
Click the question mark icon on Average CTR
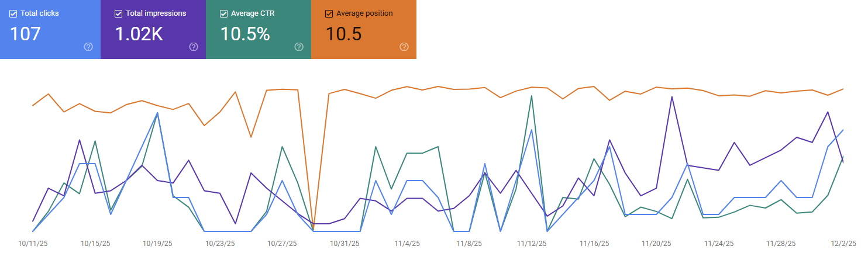299,47
